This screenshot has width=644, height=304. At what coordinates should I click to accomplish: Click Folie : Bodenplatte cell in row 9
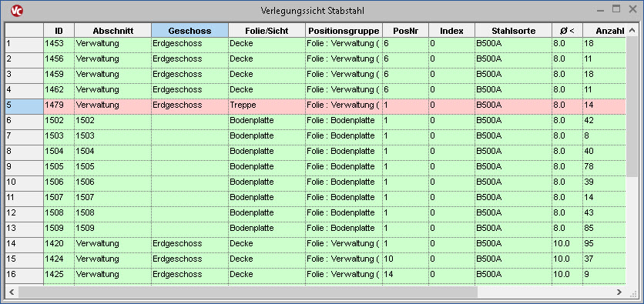(344, 169)
